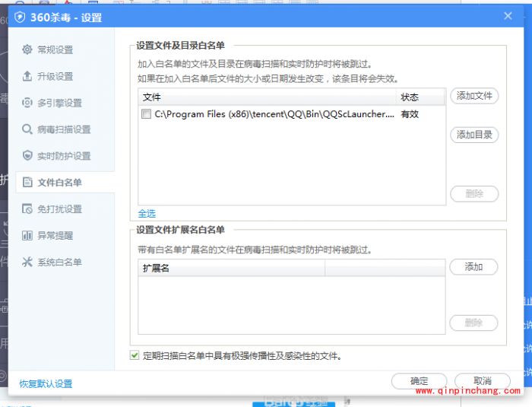The image size is (532, 407).
Task: Click the chart icon beside 异常提醒
Action: (x=27, y=236)
